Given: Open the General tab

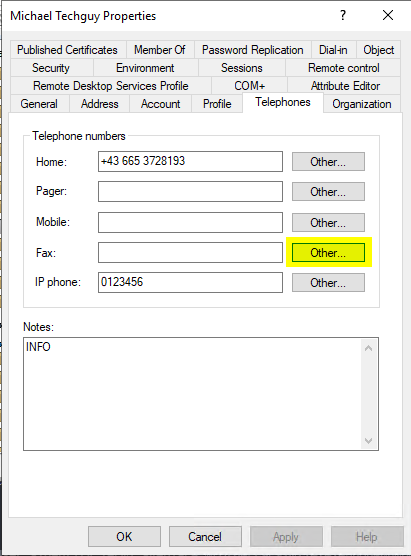Looking at the screenshot, I should pos(39,104).
